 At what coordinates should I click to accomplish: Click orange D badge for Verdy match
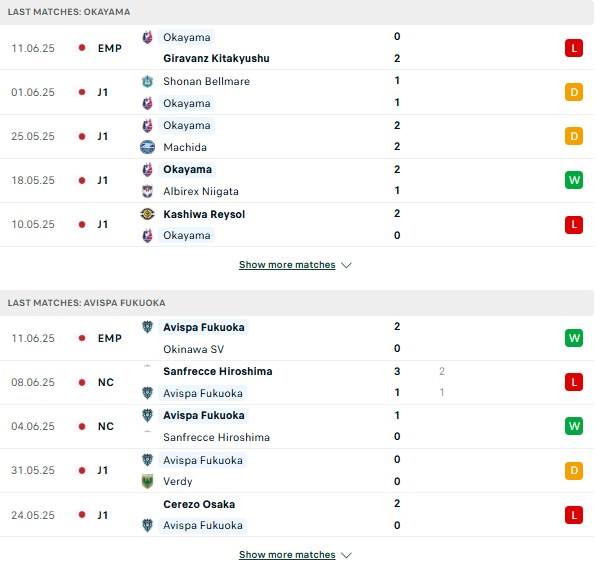574,470
